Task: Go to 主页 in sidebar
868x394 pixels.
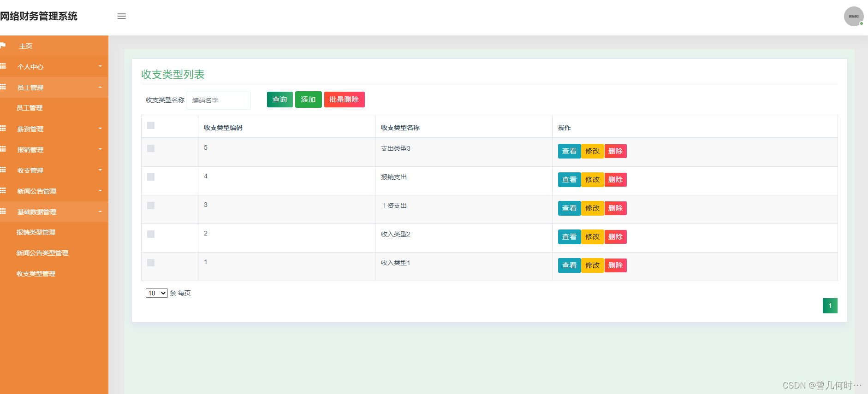Action: [x=26, y=46]
